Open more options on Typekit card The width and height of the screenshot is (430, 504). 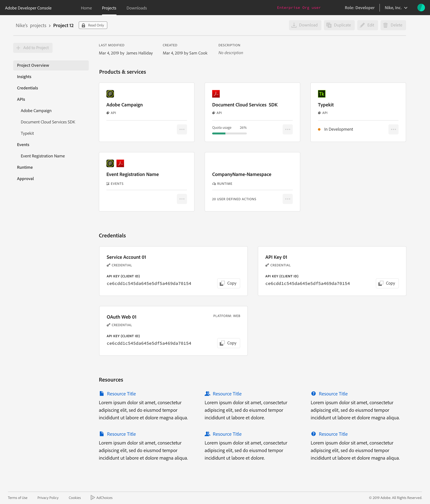click(393, 129)
